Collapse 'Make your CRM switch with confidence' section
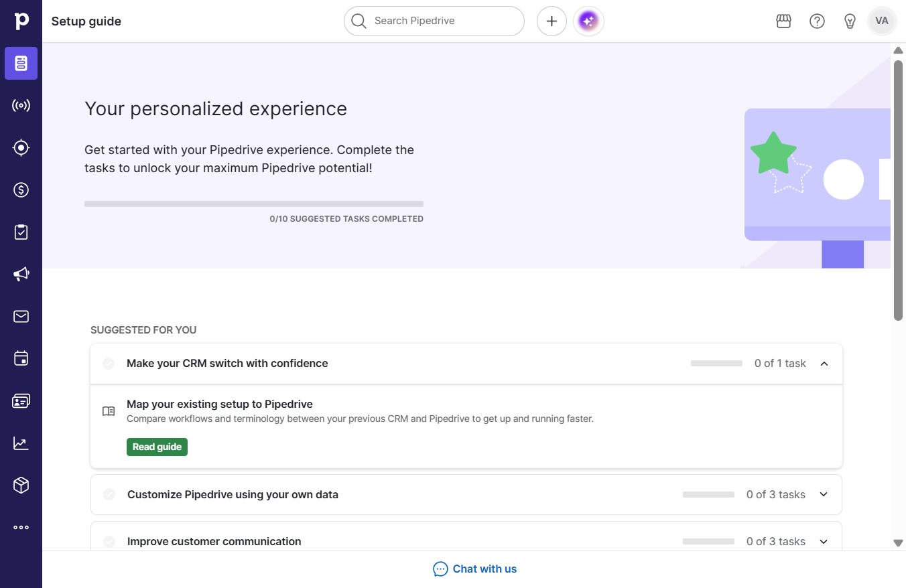906x588 pixels. click(824, 364)
